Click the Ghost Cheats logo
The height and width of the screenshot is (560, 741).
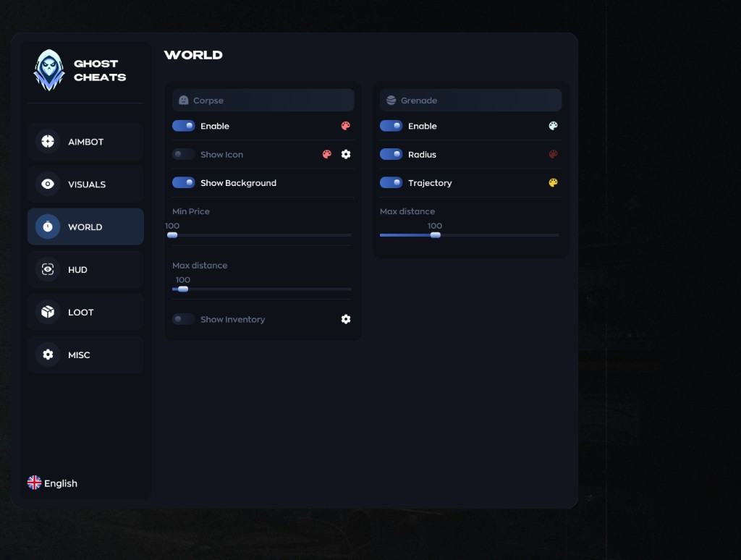point(49,70)
